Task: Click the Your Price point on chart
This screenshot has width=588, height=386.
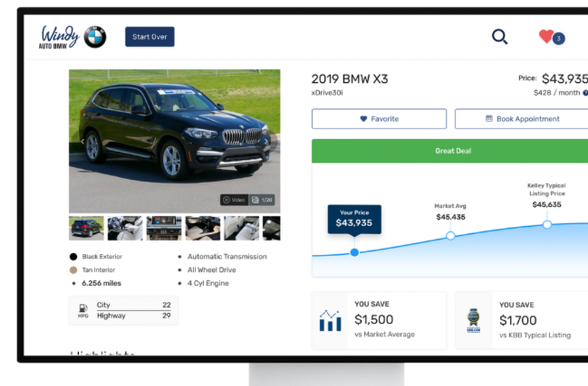Action: pos(355,253)
